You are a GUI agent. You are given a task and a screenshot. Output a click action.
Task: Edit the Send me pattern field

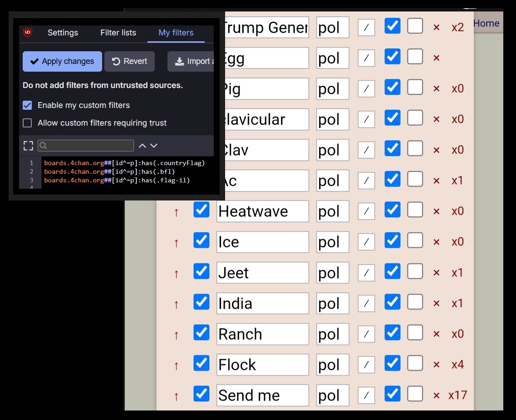pyautogui.click(x=263, y=396)
